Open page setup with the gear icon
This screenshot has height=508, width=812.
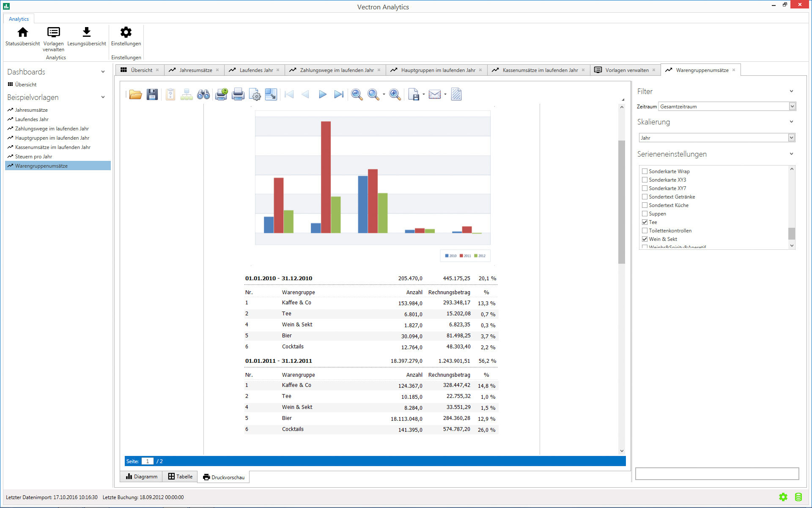pos(255,94)
